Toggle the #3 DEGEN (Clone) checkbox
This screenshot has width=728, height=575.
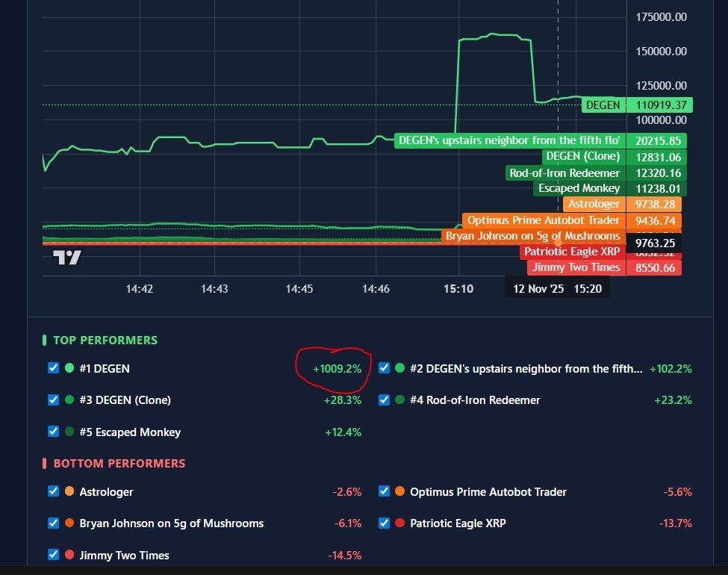53,400
